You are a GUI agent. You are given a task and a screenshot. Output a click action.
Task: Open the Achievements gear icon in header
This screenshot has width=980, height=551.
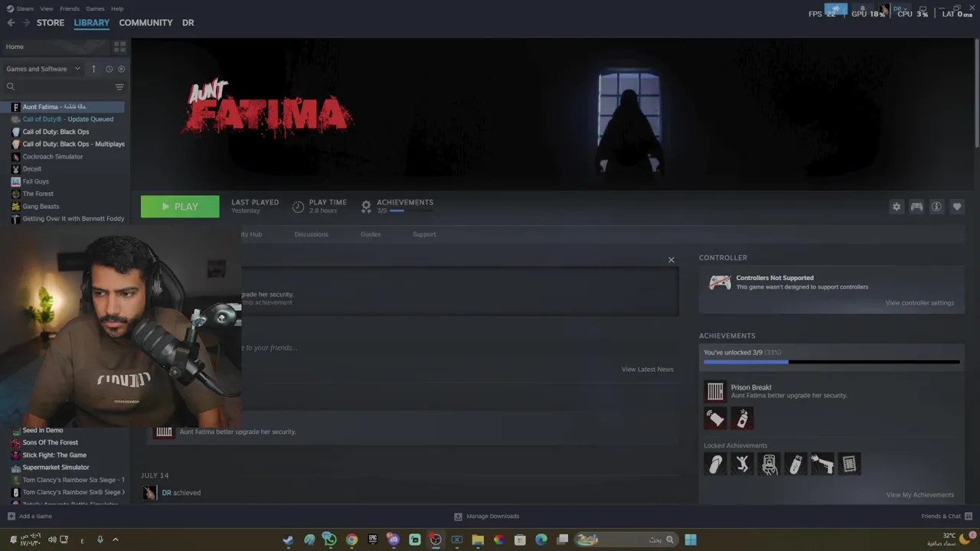point(366,207)
